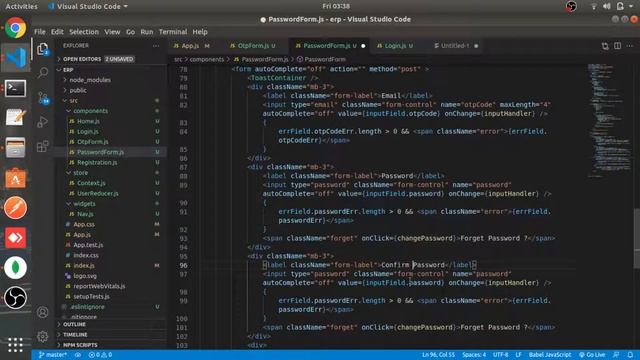This screenshot has width=640, height=360.
Task: Open the Edit menu
Action: (x=57, y=32)
